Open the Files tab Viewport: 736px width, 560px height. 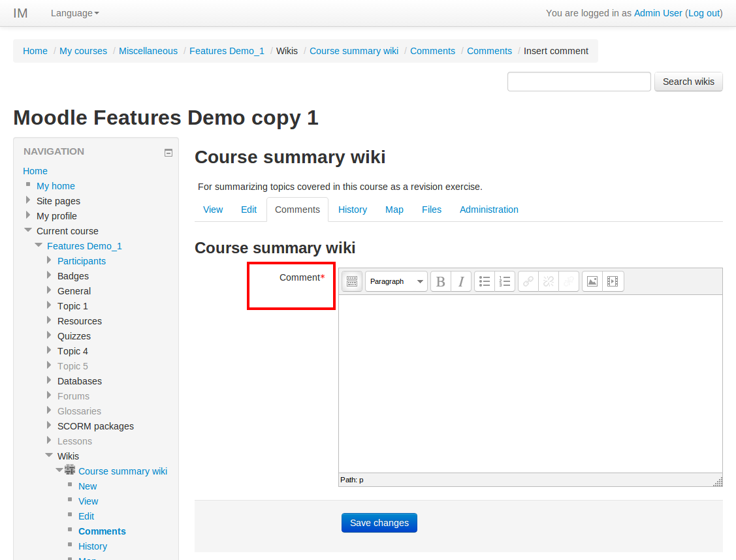pos(432,210)
